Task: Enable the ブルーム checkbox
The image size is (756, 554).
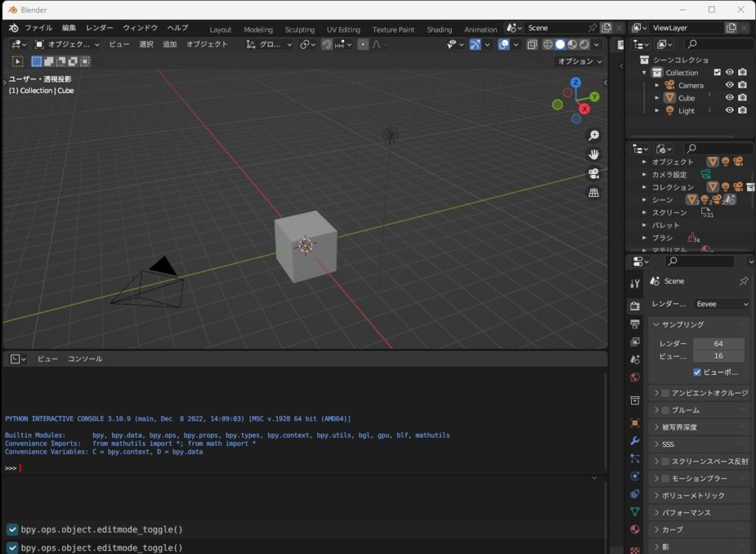Action: pos(665,410)
